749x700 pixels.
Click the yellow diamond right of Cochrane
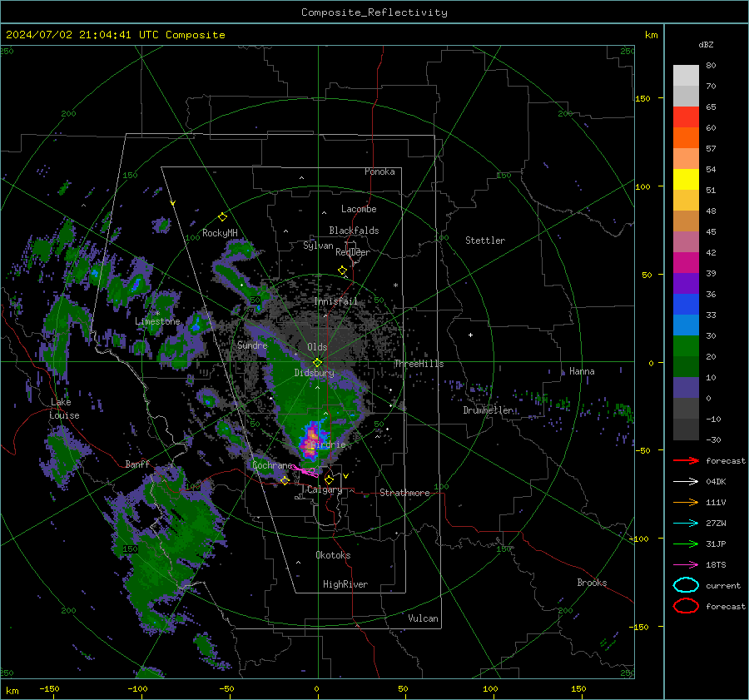pos(285,480)
